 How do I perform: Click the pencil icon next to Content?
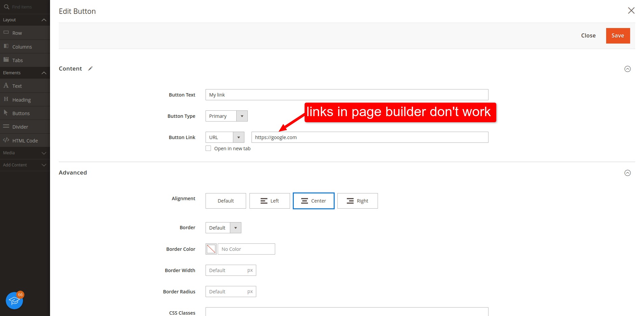[90, 69]
